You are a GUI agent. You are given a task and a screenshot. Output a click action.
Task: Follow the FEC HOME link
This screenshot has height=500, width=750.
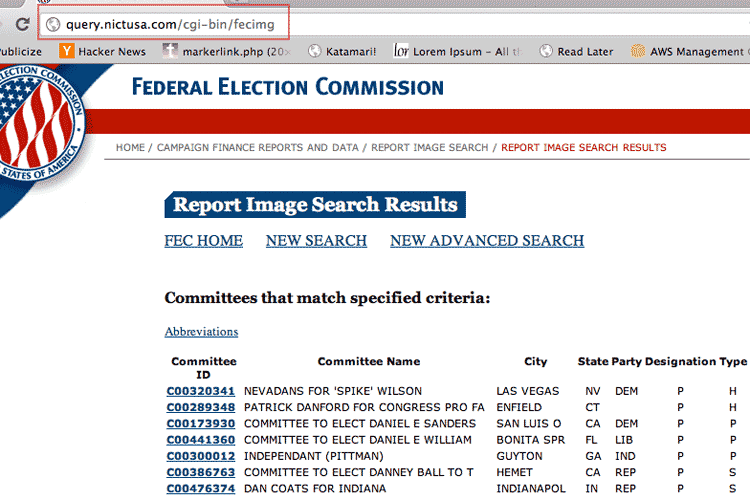coord(204,241)
